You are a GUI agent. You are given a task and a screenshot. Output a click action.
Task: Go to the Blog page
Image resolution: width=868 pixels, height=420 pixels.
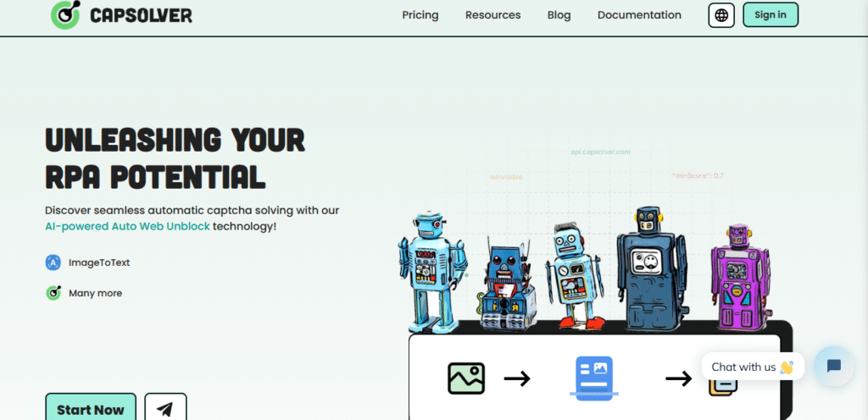tap(559, 15)
